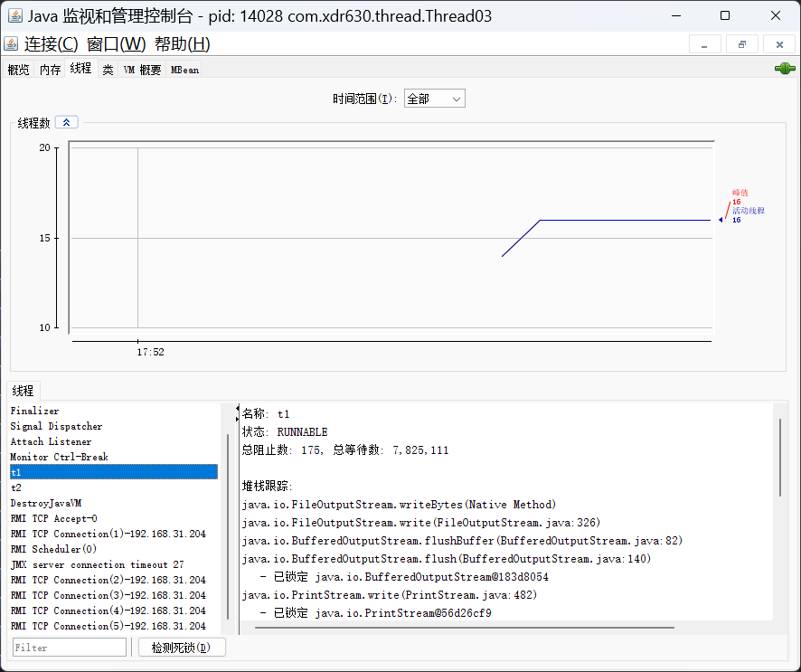Open the 时间范围 dropdown
801x672 pixels.
click(434, 99)
